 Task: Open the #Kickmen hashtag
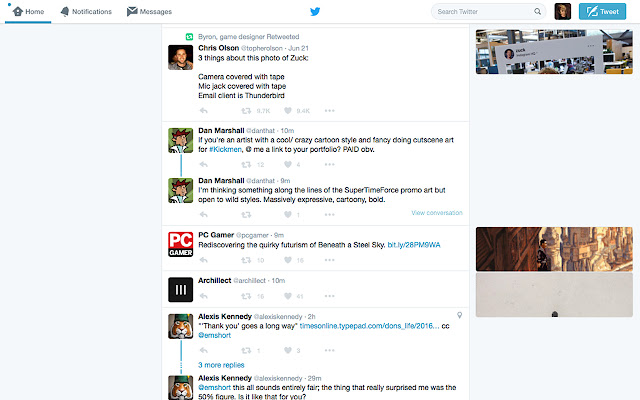(x=225, y=149)
